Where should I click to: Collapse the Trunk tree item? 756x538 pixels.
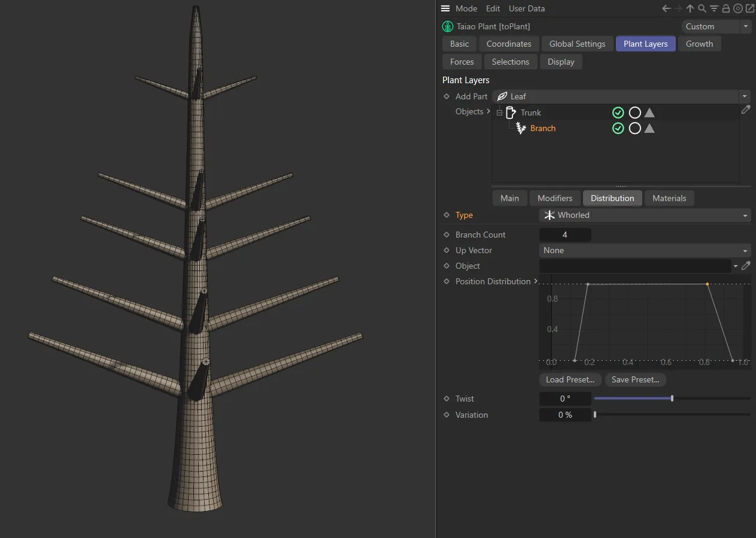(x=499, y=113)
